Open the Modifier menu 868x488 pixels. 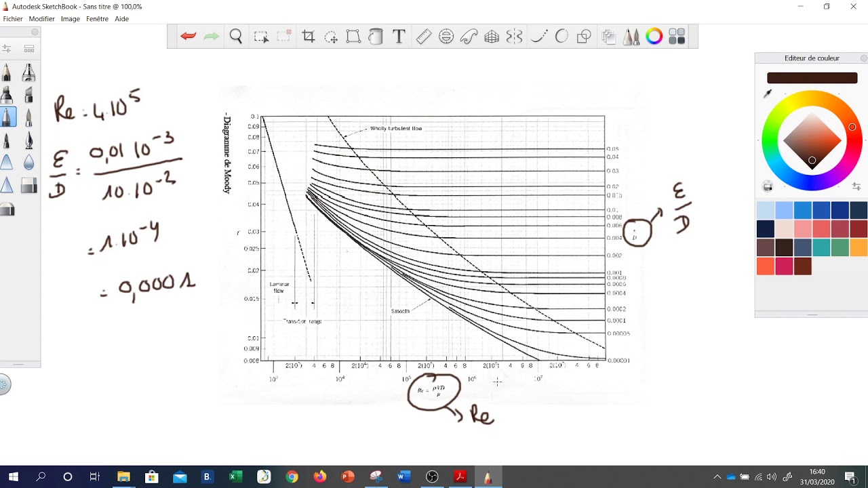pyautogui.click(x=42, y=19)
